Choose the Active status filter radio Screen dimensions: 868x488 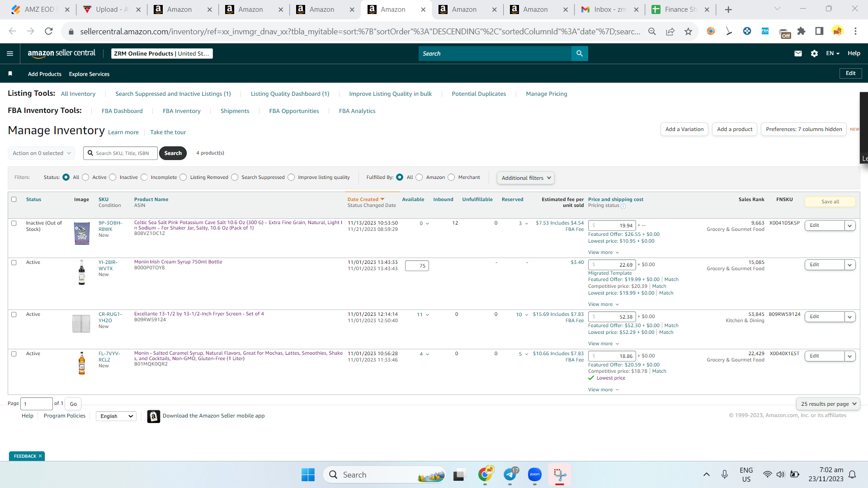(85, 177)
